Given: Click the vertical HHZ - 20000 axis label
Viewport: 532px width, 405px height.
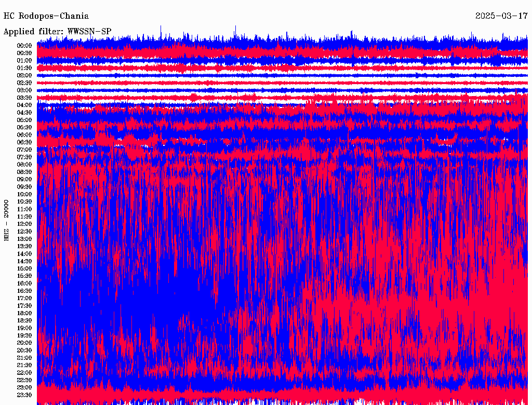Looking at the screenshot, I should coord(7,220).
